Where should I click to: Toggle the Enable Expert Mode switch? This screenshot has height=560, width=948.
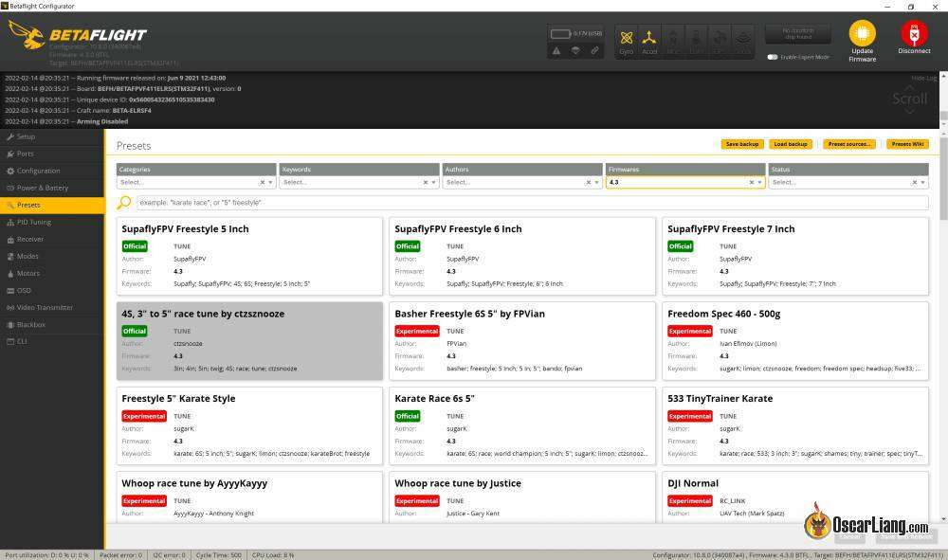pos(772,57)
